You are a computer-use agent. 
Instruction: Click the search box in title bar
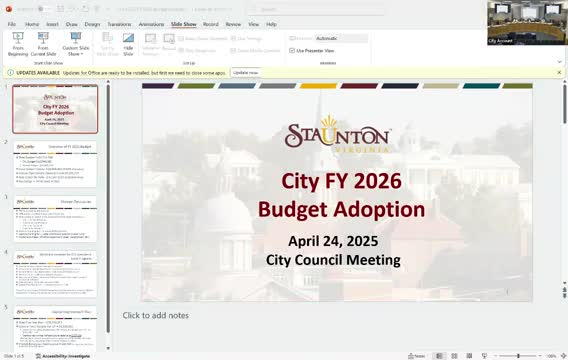point(316,9)
